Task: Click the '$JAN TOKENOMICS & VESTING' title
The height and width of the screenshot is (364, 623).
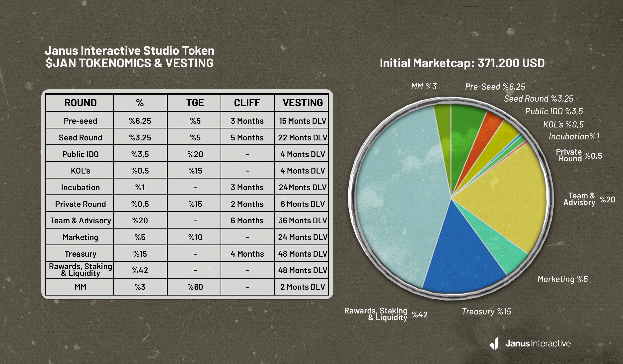Action: click(x=130, y=63)
